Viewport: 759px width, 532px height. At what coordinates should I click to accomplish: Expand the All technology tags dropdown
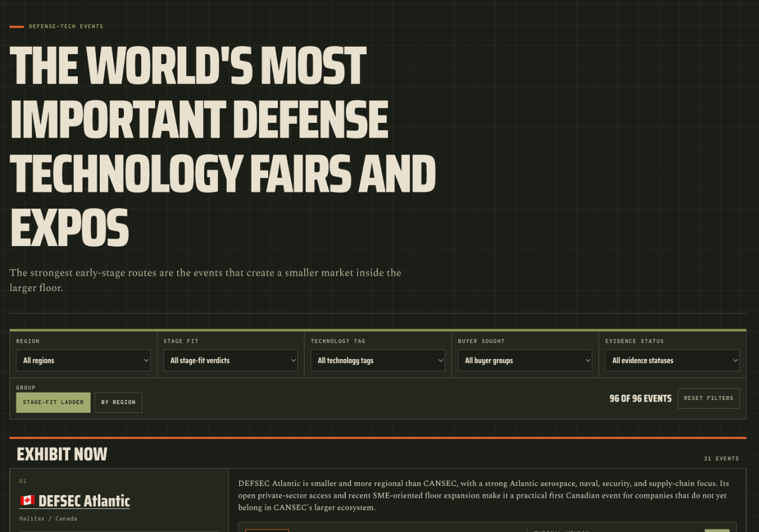pyautogui.click(x=378, y=360)
